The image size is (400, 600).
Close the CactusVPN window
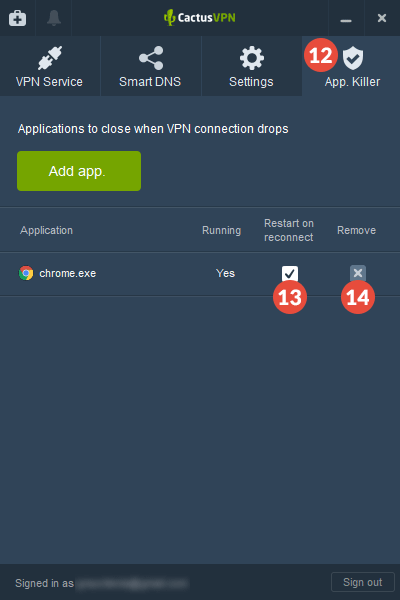382,18
